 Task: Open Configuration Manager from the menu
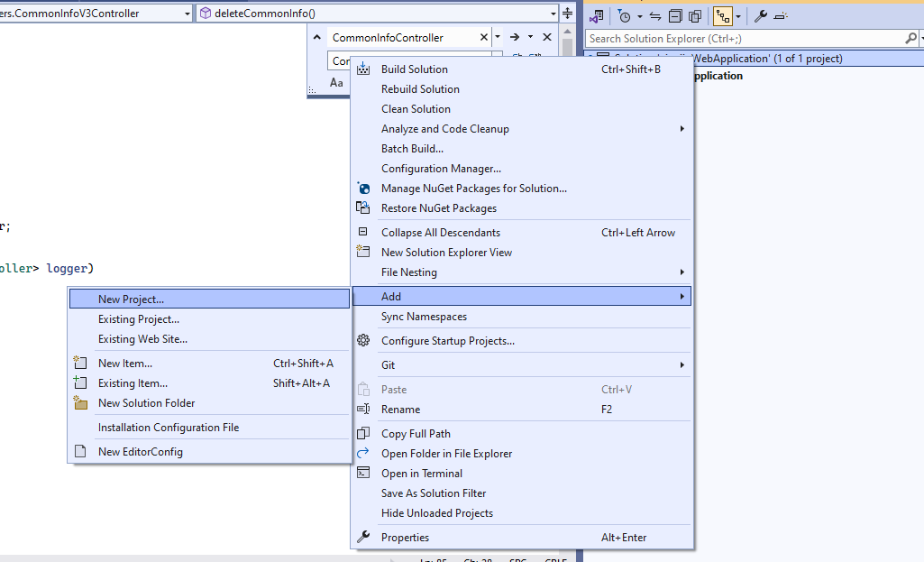point(441,168)
